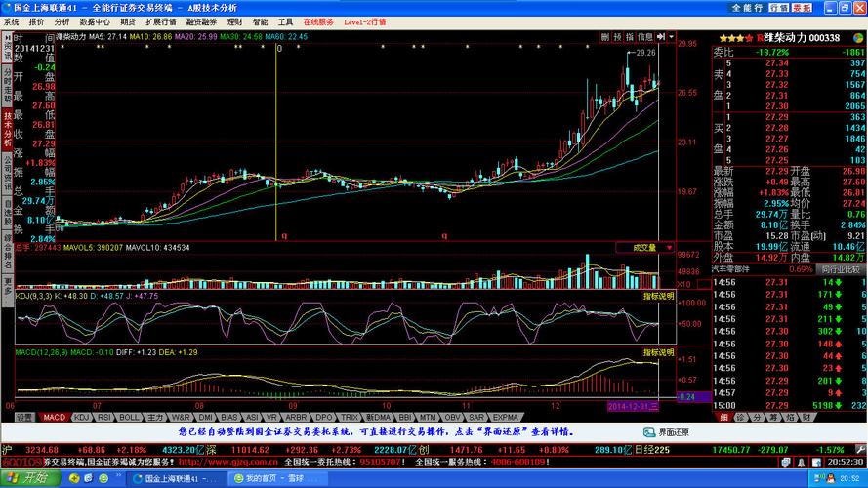Click the 转 icon in chart header
Viewport: 868px width, 488px height.
click(616, 36)
